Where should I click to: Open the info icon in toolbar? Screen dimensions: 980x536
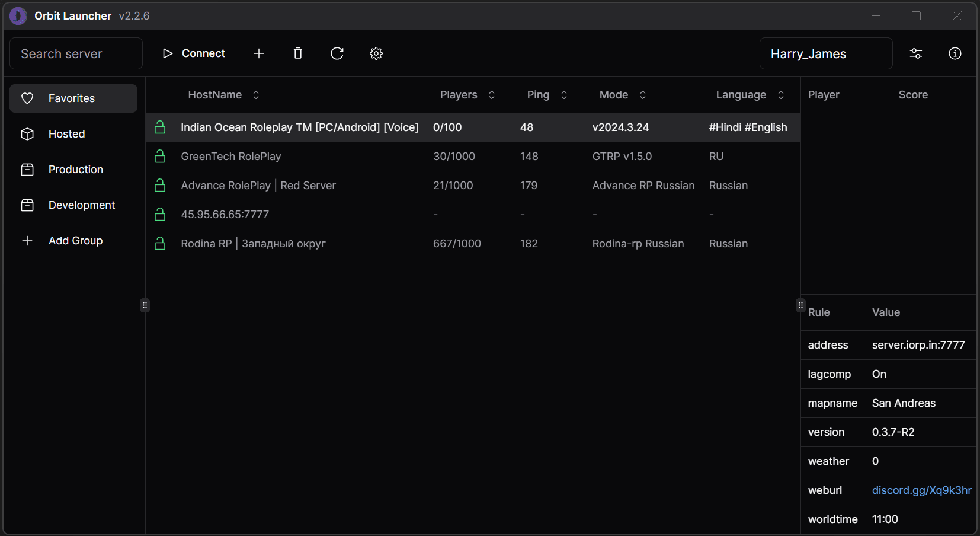pyautogui.click(x=955, y=53)
